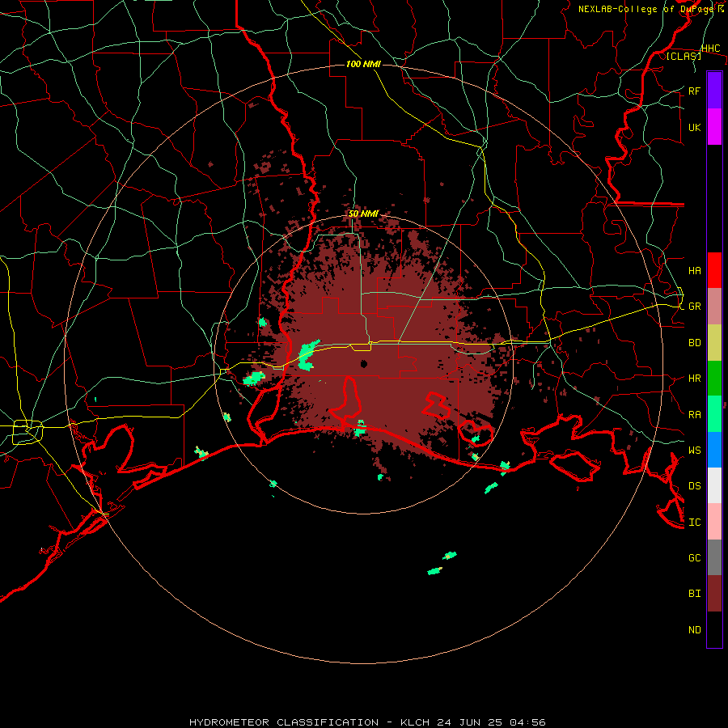This screenshot has height=728, width=728.
Task: Click the RF legend label text
Action: tap(695, 91)
